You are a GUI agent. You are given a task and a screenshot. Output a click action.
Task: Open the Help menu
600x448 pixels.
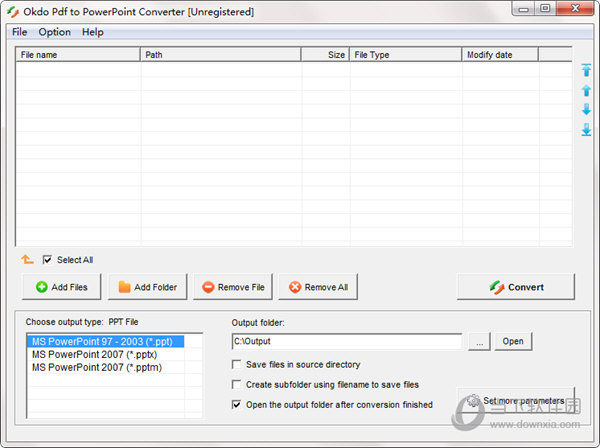(x=93, y=32)
